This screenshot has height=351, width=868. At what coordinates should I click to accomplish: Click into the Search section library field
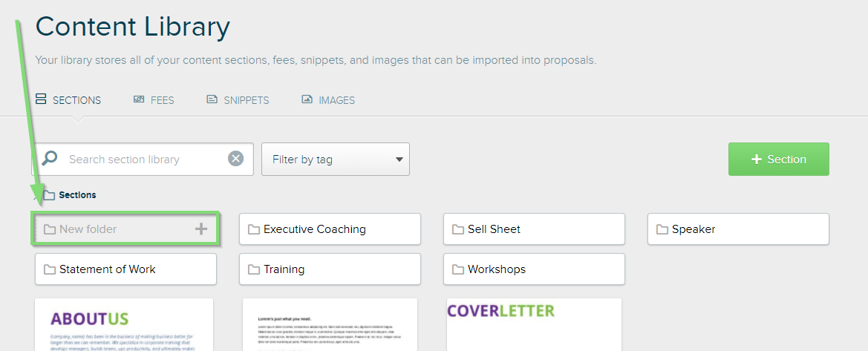[x=143, y=160]
